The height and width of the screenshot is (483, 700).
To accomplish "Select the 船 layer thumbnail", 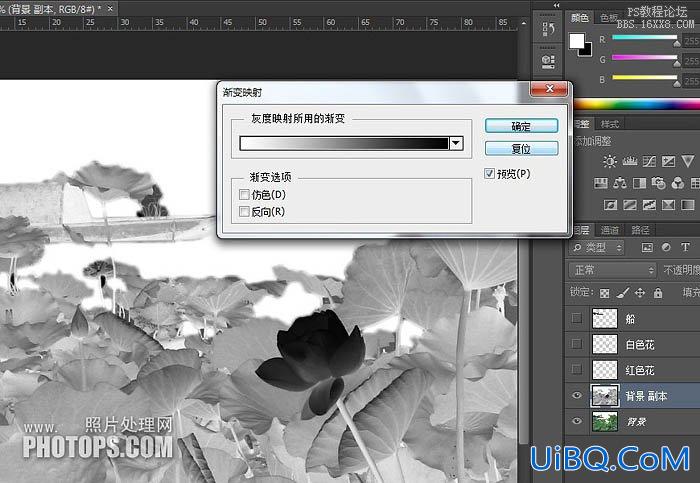I will [x=604, y=318].
